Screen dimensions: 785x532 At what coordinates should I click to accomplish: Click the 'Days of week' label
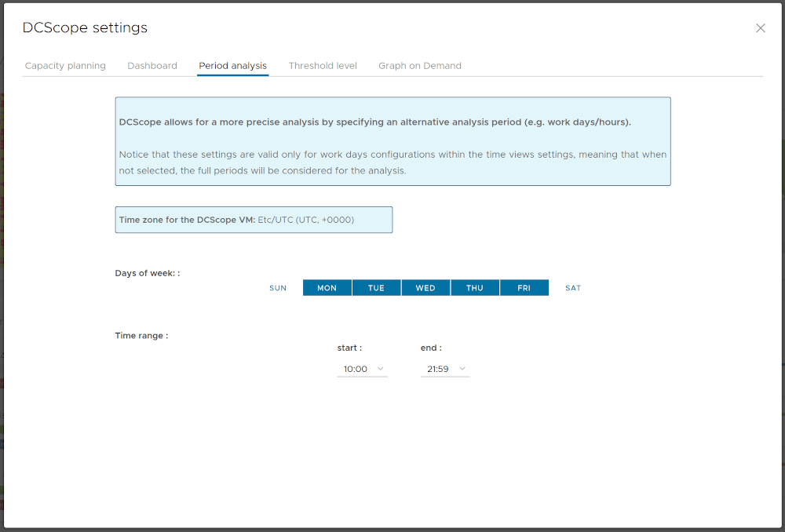pos(148,273)
